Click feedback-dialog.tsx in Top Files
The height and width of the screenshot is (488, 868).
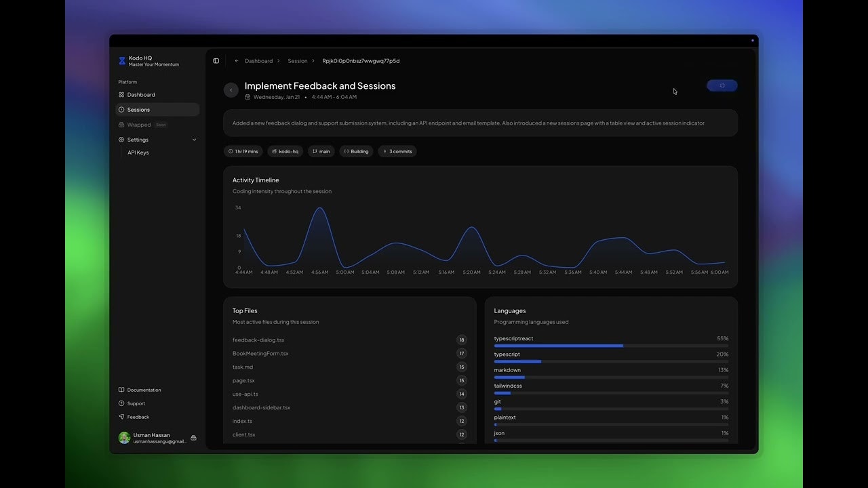pyautogui.click(x=258, y=340)
